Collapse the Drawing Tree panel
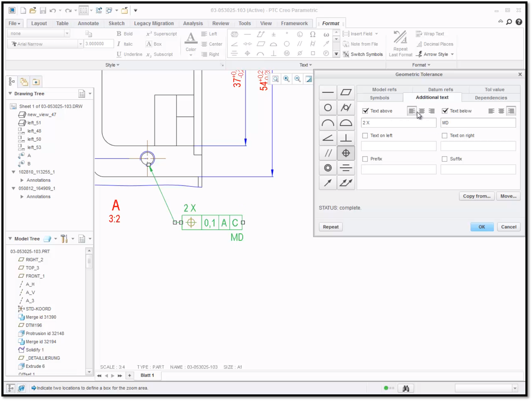 (x=10, y=94)
